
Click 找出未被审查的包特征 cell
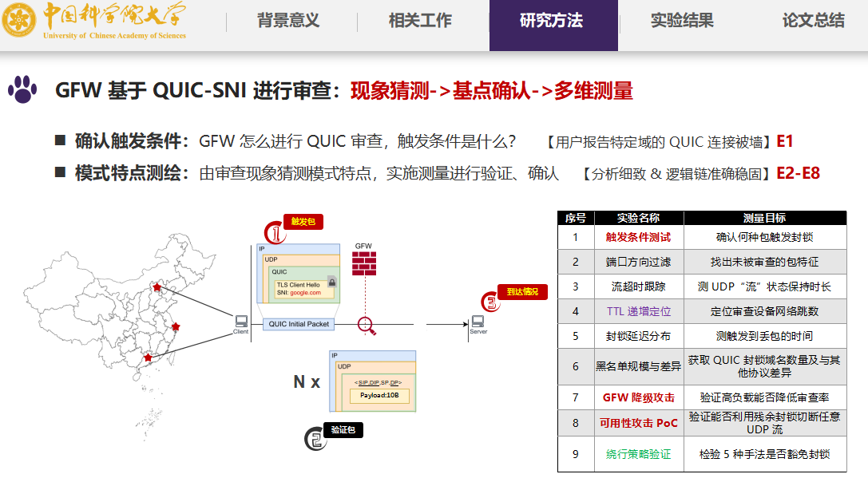tap(765, 262)
